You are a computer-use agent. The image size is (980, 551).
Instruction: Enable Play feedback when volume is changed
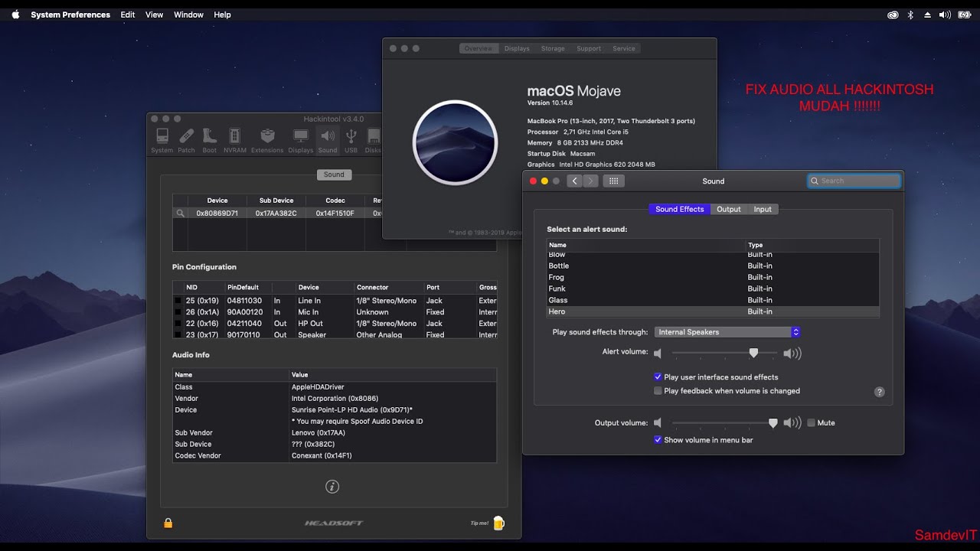(658, 391)
